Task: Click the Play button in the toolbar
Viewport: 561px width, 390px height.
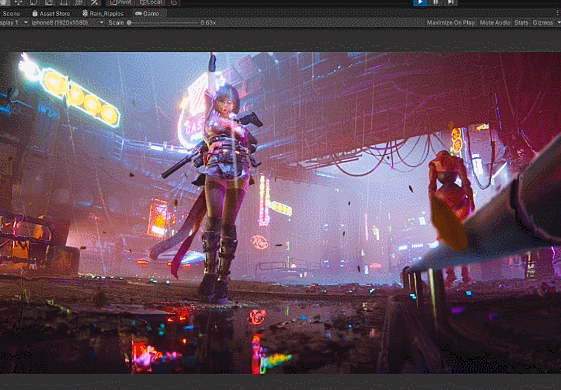Action: (x=420, y=2)
